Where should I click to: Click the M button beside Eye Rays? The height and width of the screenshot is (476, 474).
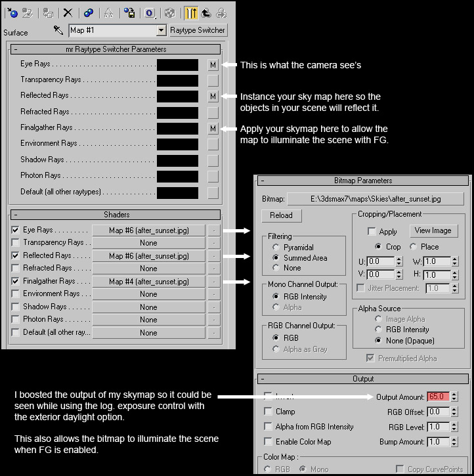(213, 64)
